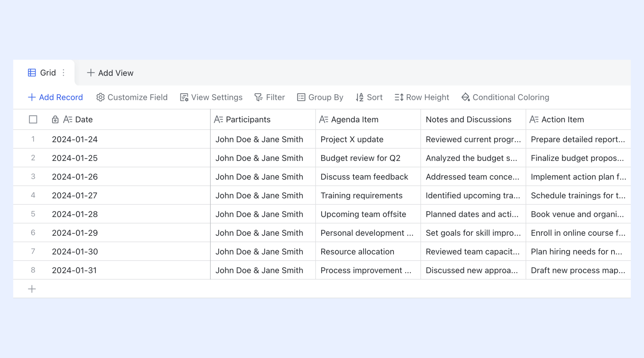
Task: Click the Add Record button
Action: click(x=55, y=97)
